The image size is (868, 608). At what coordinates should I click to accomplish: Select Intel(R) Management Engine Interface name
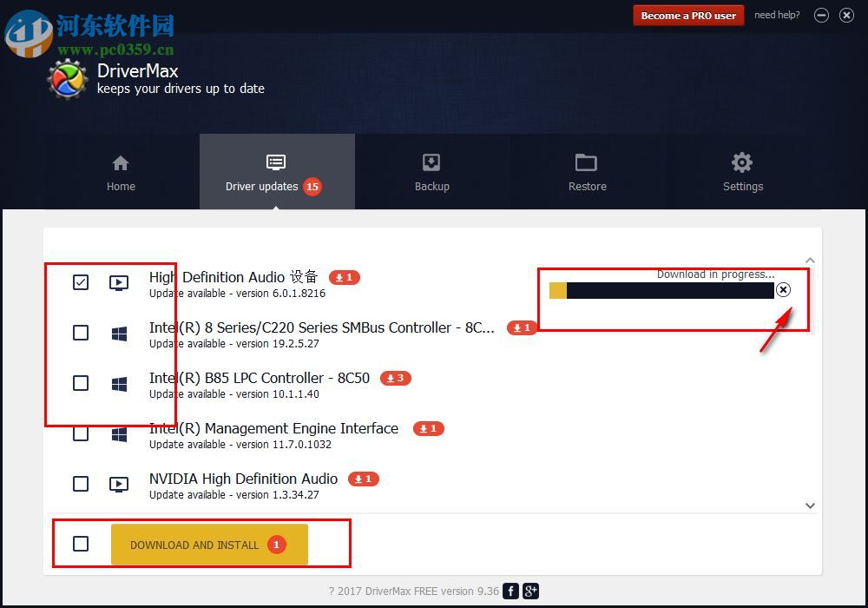[x=273, y=428]
